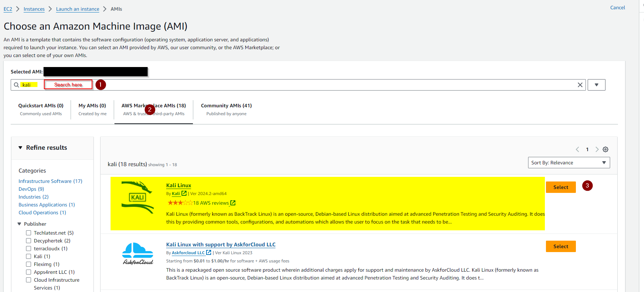
Task: Select Kali Linux with AskforCloud support AMI
Action: click(x=561, y=246)
